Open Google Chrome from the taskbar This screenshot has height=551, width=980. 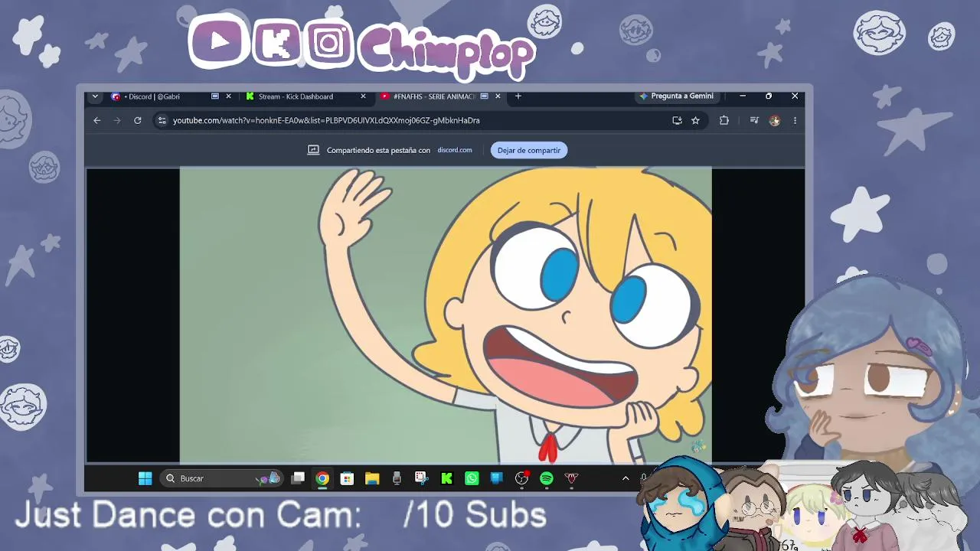(x=322, y=478)
